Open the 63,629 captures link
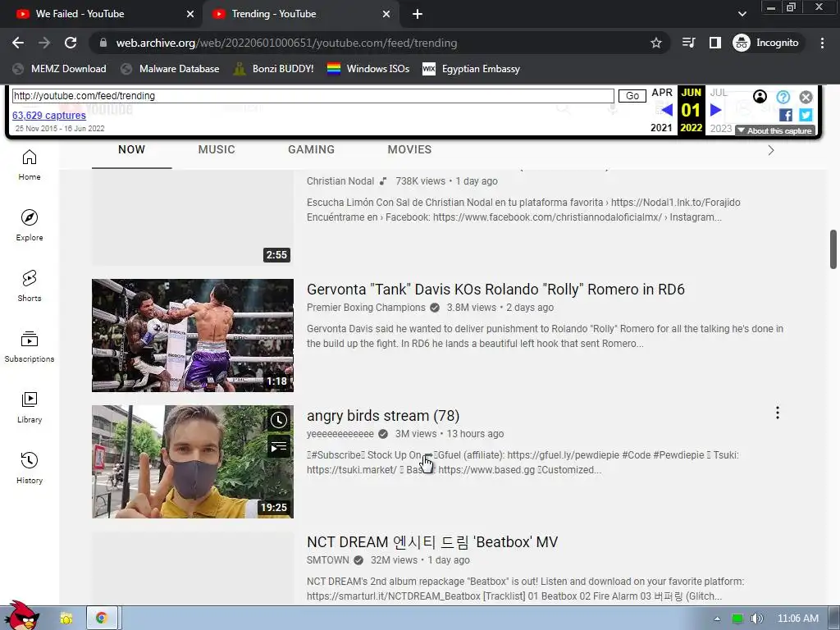 [48, 115]
